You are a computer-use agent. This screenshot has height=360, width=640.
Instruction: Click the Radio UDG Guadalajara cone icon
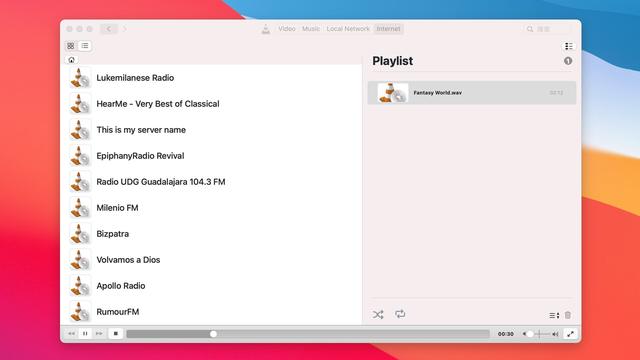point(80,182)
